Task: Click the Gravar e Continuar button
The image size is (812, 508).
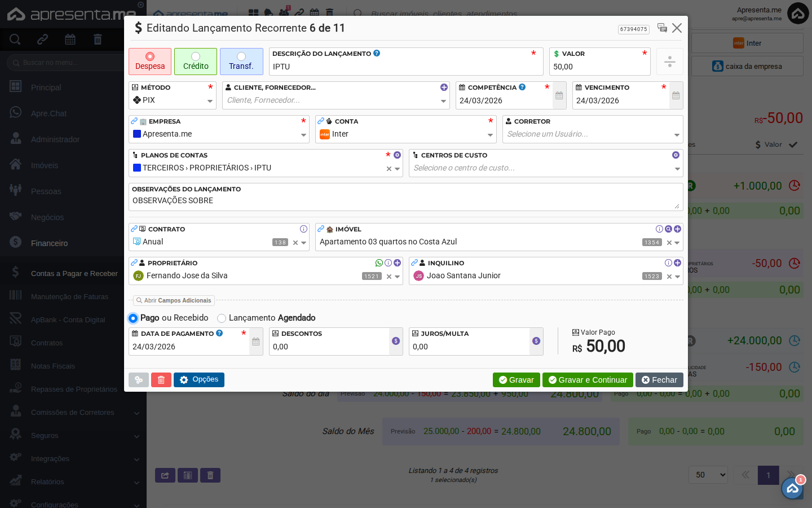Action: (x=587, y=380)
